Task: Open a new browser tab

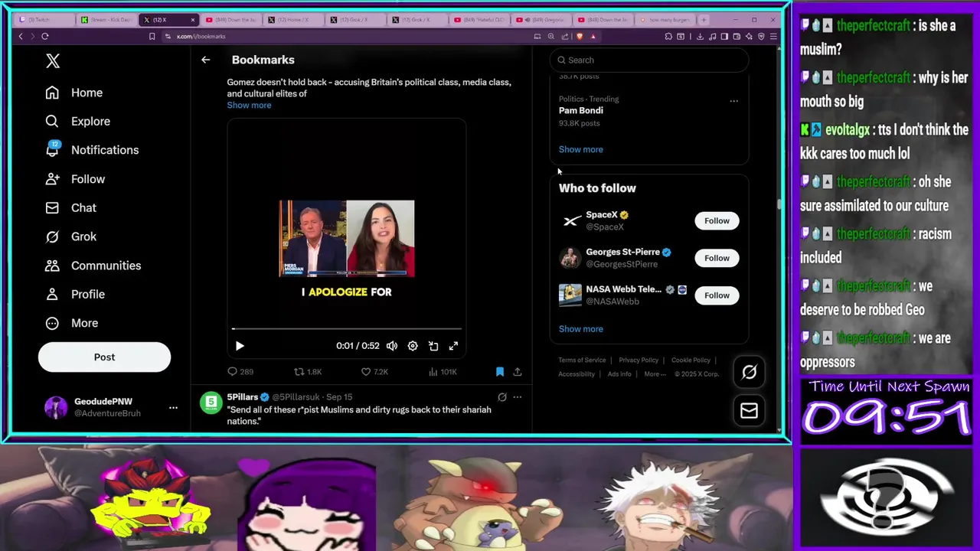Action: point(704,20)
